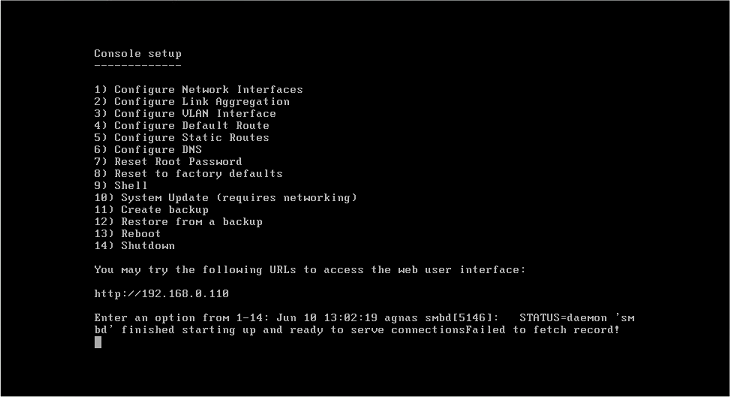Viewport: 730px width, 398px height.
Task: Choose the Configure VLAN Interface entry
Action: pos(185,114)
